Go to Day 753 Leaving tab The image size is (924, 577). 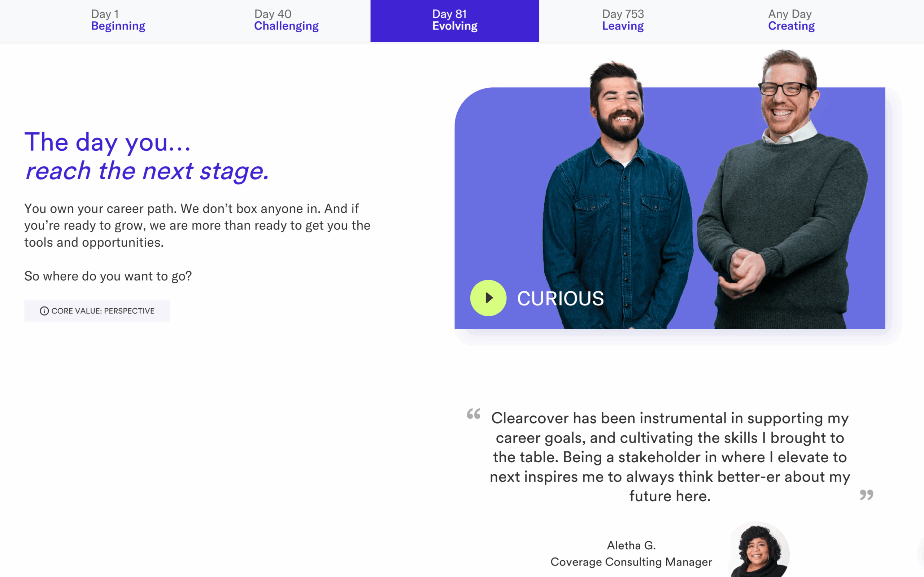click(x=623, y=20)
